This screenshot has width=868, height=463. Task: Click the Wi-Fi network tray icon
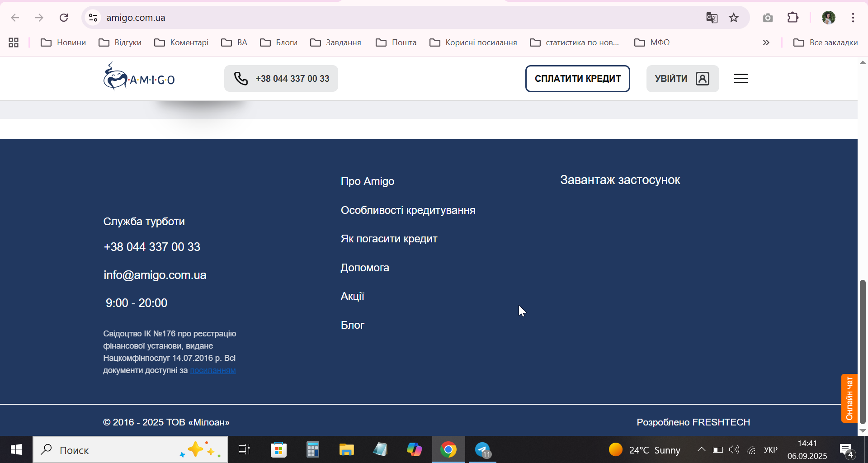pos(751,450)
